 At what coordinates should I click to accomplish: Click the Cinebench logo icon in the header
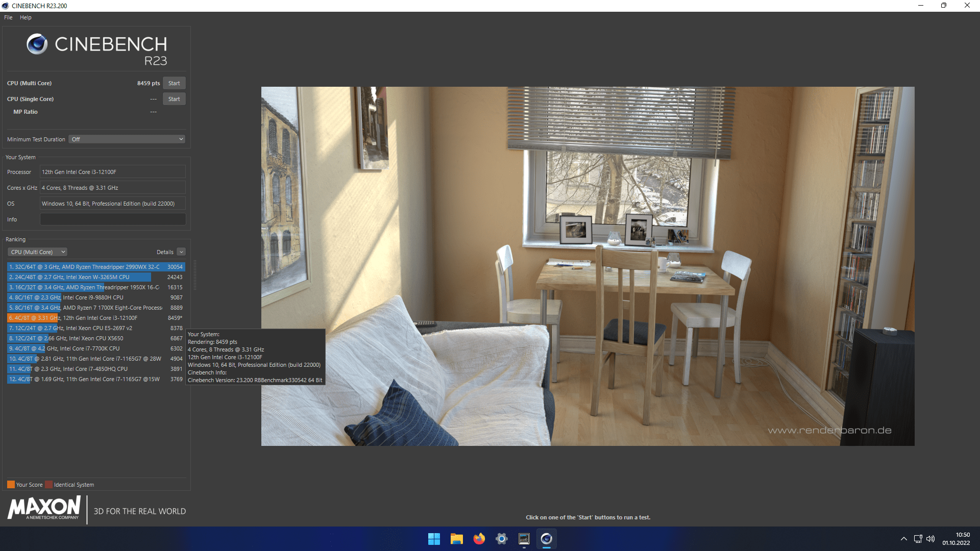37,44
